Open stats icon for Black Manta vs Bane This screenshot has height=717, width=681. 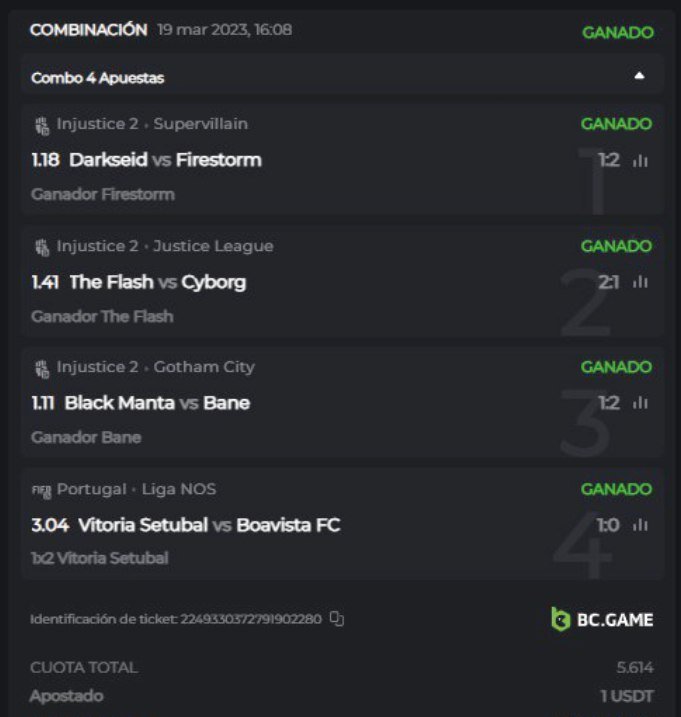point(640,403)
